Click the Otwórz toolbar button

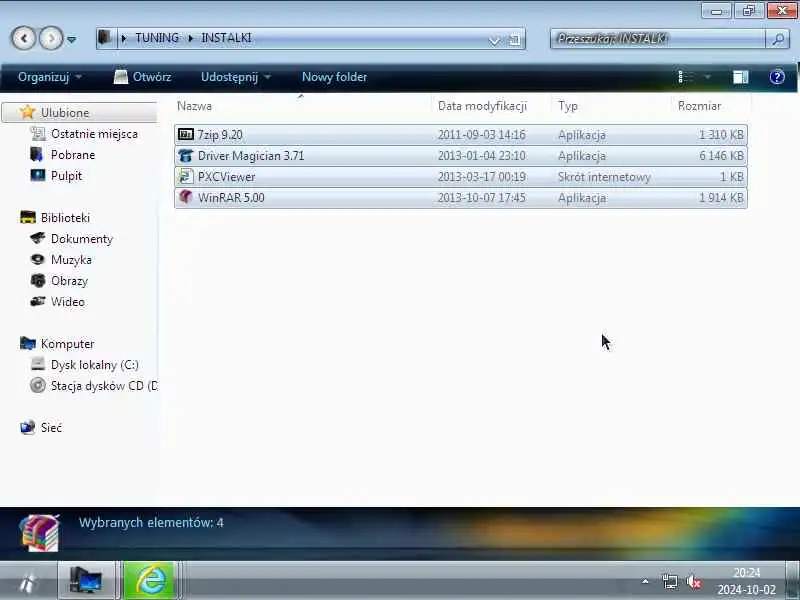(142, 77)
